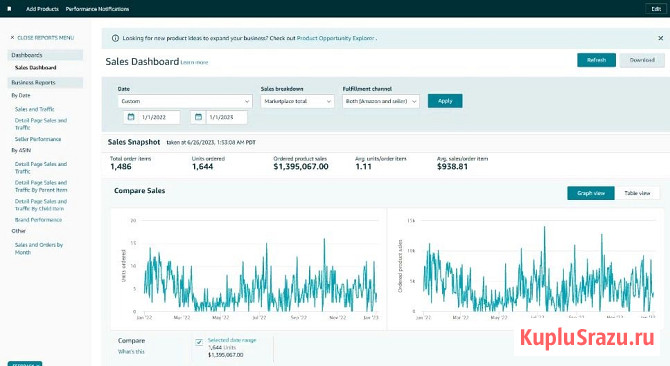Click the Sales Snapshot timestamp text
The width and height of the screenshot is (670, 366).
point(211,143)
